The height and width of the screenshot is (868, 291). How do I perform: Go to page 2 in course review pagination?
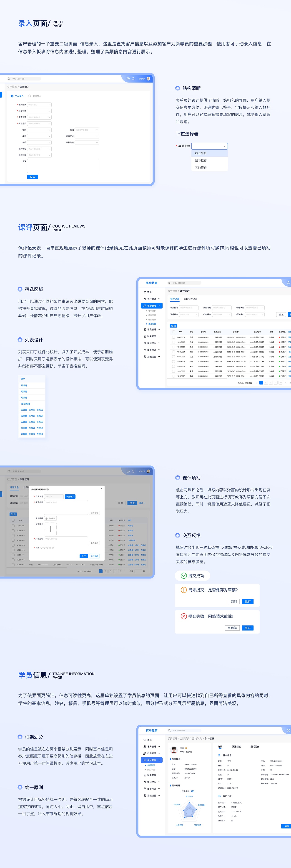pos(266,383)
